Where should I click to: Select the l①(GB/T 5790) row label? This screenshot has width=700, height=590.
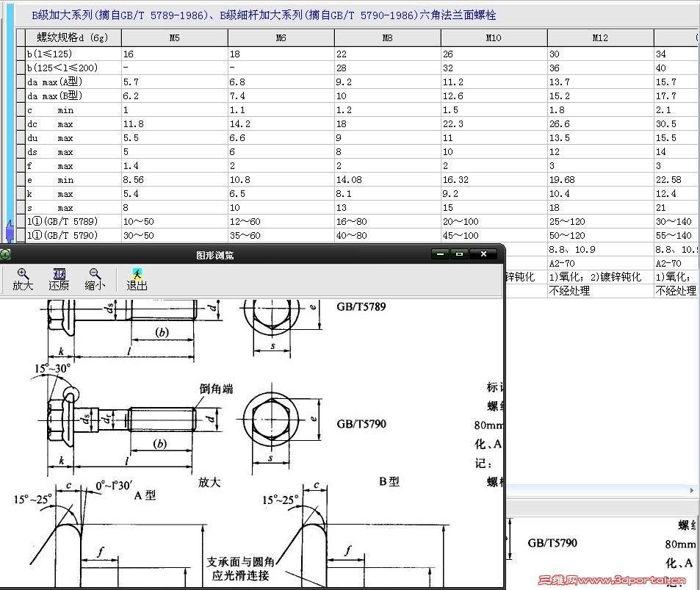[x=73, y=235]
